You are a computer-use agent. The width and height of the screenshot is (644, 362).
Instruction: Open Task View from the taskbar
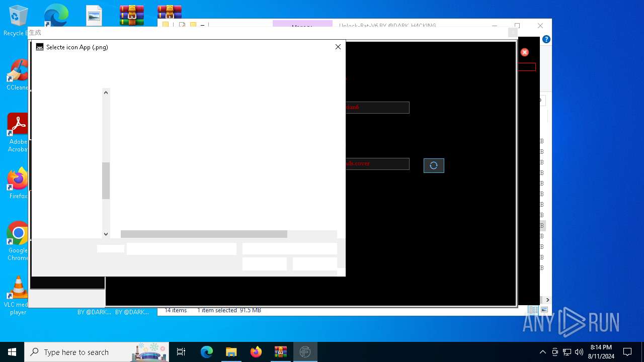181,352
